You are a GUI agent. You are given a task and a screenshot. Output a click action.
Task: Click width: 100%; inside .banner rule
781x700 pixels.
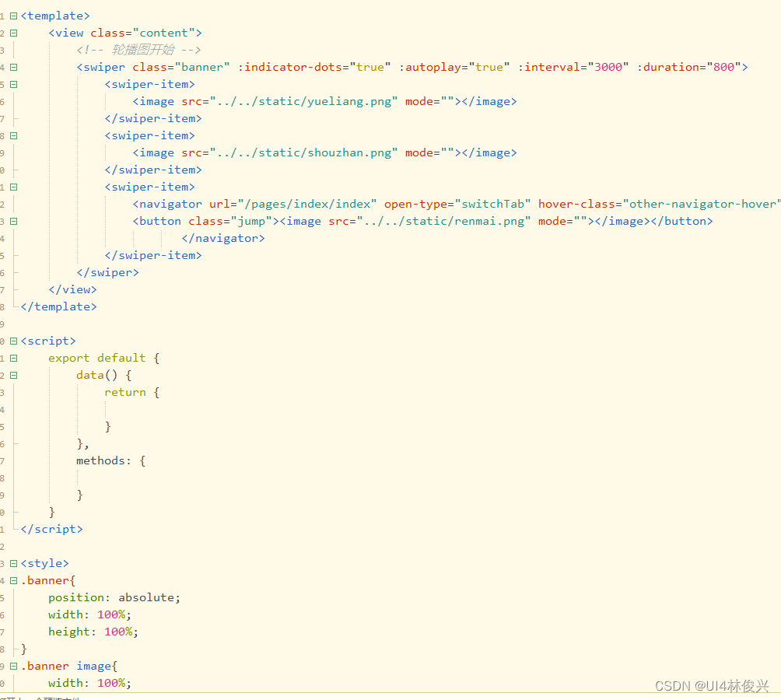89,615
